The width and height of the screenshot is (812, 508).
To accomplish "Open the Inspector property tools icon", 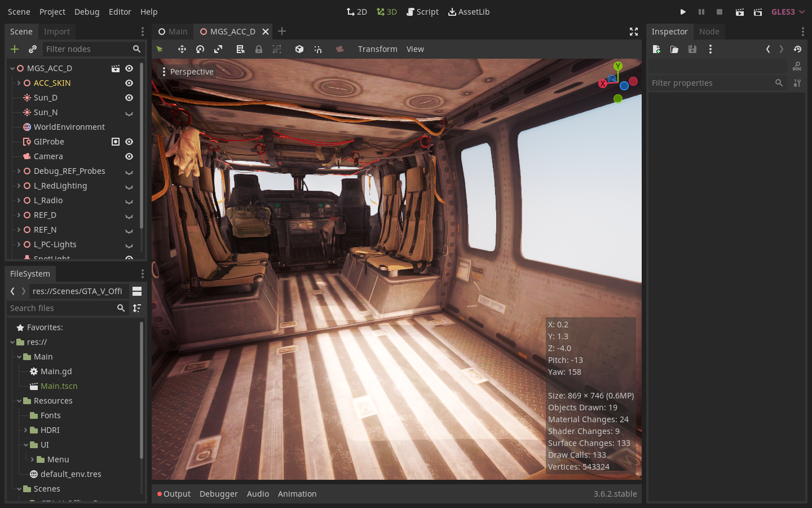I will tap(797, 83).
